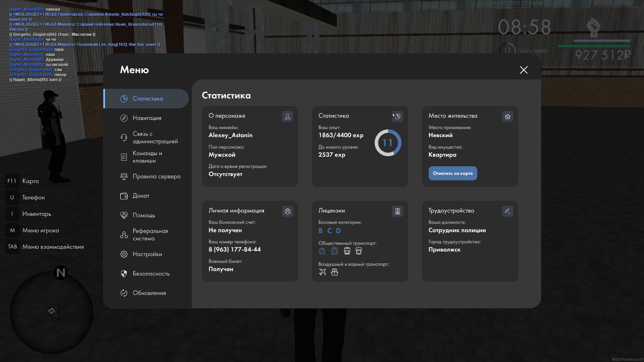
Task: Click the train transport license icon
Action: pyautogui.click(x=347, y=251)
